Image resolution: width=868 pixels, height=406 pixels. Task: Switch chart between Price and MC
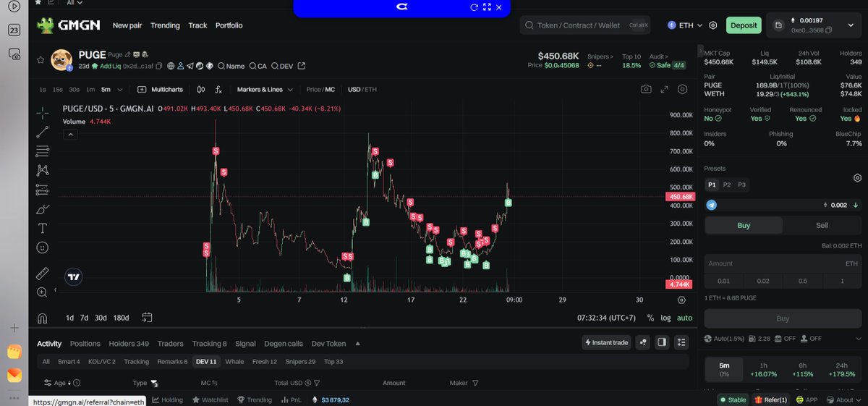(x=320, y=90)
